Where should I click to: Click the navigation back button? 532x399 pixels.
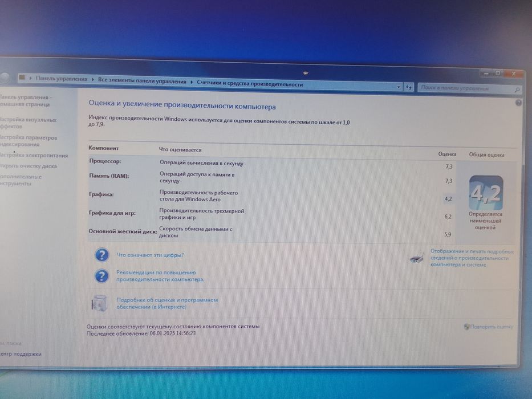[4, 78]
